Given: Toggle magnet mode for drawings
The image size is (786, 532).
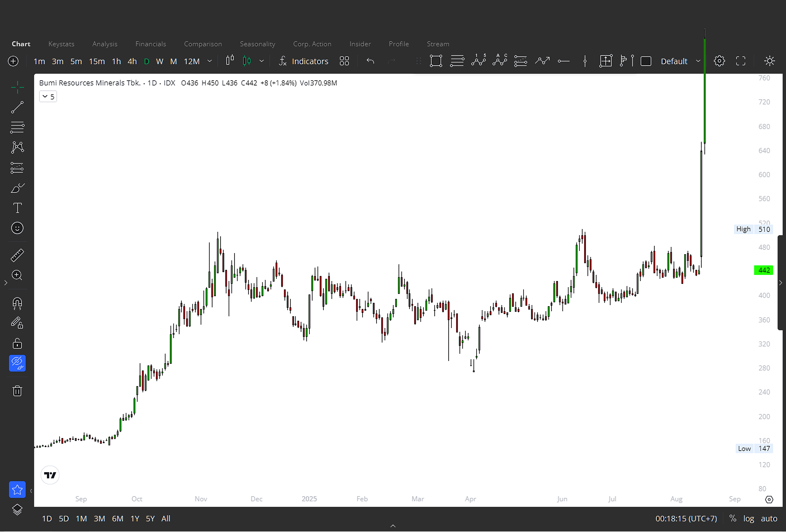Looking at the screenshot, I should (x=17, y=304).
